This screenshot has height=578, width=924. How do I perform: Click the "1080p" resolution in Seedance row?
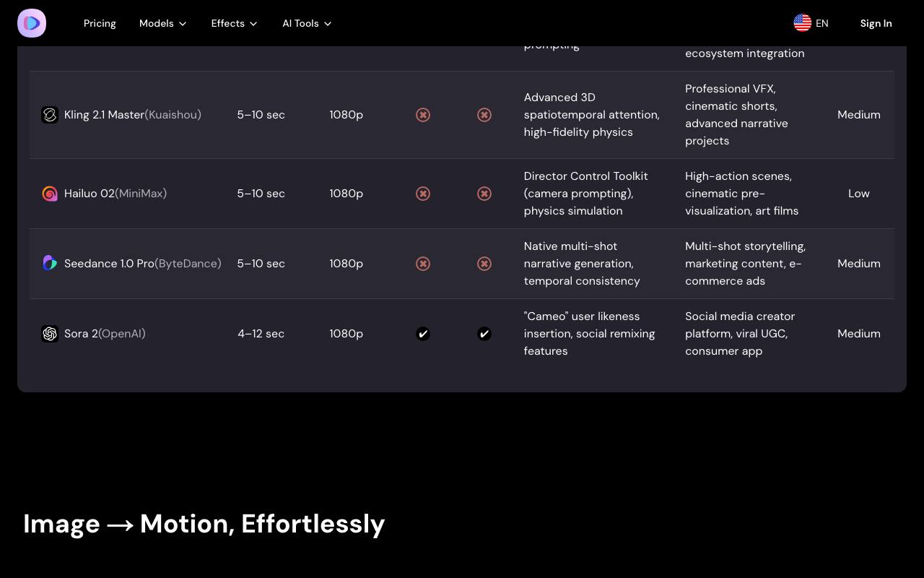[346, 264]
